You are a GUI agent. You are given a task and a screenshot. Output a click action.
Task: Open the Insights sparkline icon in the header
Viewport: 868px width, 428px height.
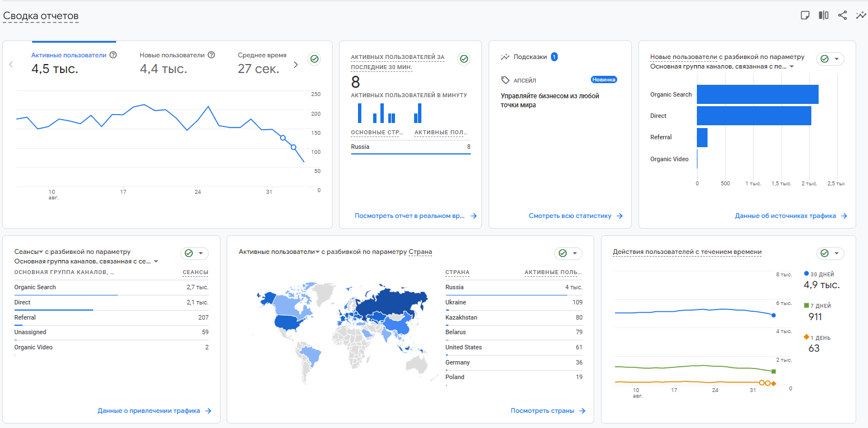861,16
